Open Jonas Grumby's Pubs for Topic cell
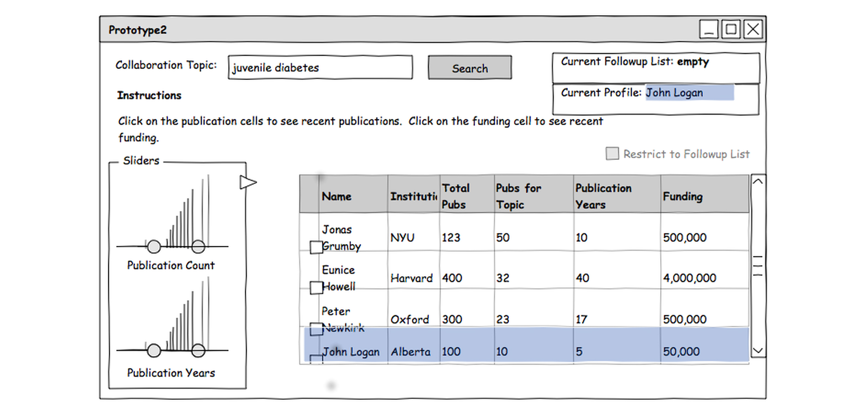The height and width of the screenshot is (414, 868). pyautogui.click(x=503, y=238)
